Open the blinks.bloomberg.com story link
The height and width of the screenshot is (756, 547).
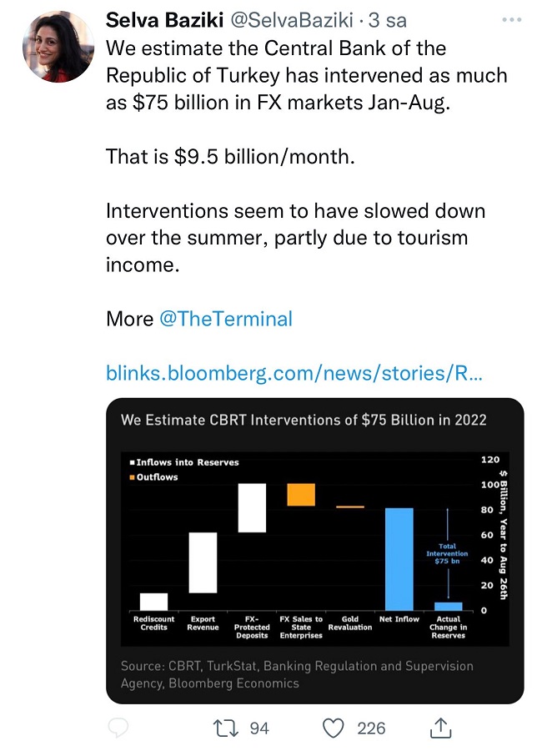click(x=294, y=373)
